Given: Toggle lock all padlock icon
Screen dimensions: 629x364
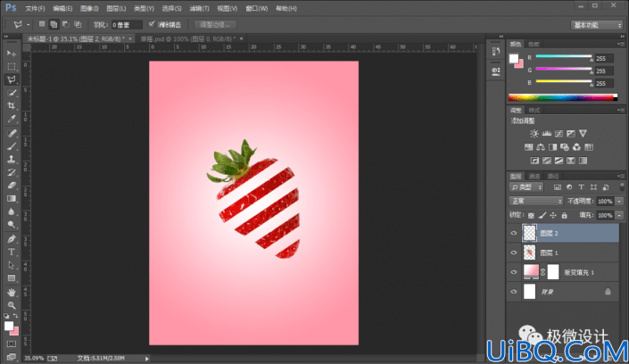Looking at the screenshot, I should 565,216.
